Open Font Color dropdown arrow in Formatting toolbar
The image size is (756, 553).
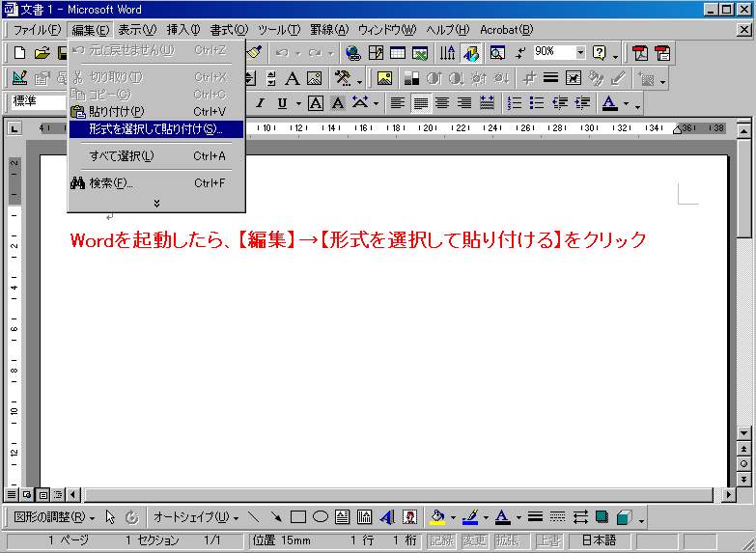626,103
